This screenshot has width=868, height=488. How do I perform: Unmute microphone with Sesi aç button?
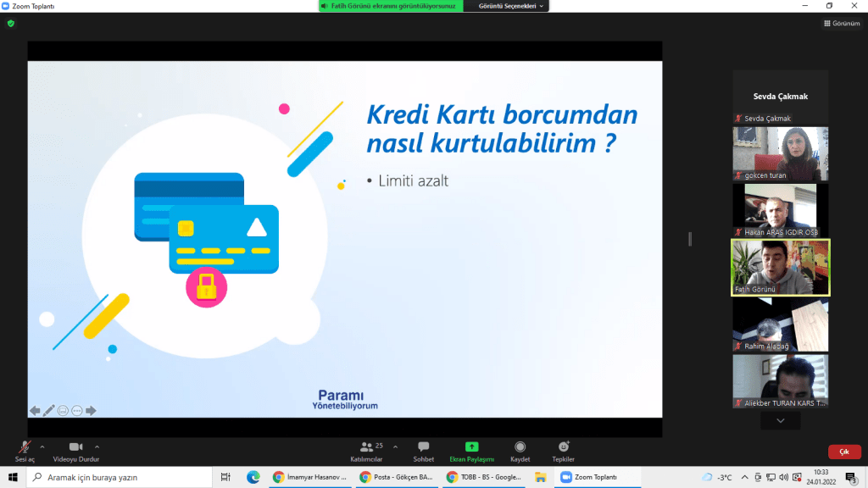[x=25, y=447]
